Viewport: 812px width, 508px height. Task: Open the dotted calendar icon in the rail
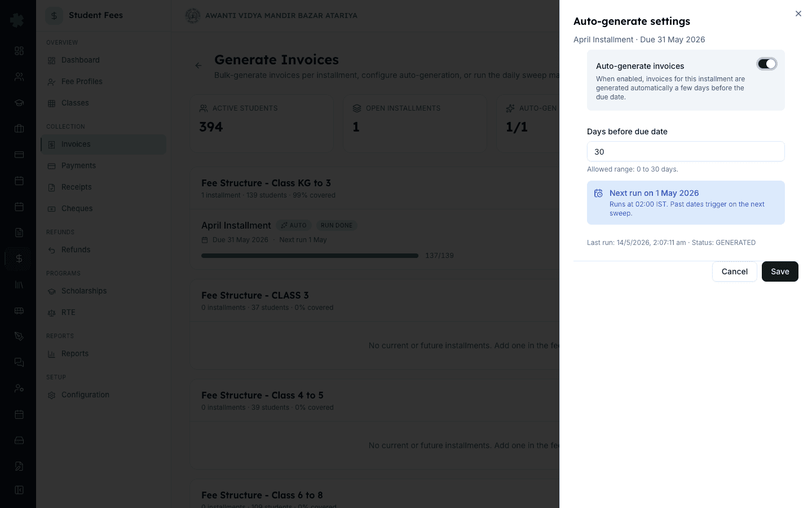pyautogui.click(x=19, y=414)
